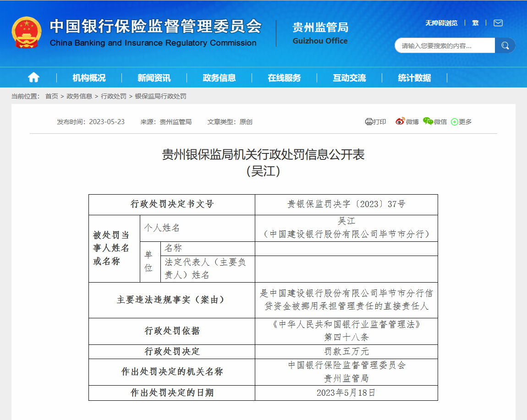Click the printer icon to print
527x420 pixels.
pos(369,122)
